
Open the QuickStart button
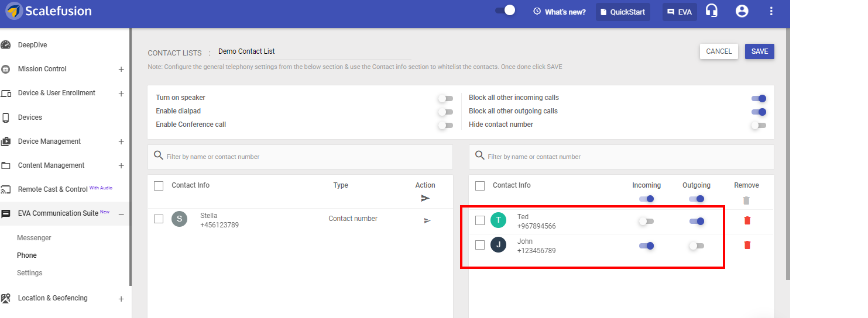click(x=623, y=12)
